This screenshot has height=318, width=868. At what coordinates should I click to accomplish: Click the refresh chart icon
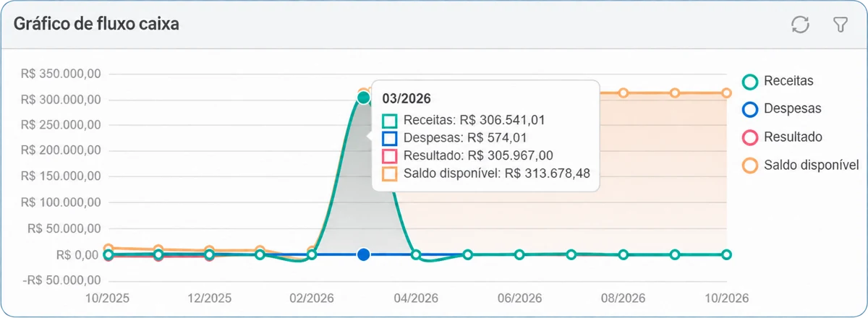click(x=800, y=25)
